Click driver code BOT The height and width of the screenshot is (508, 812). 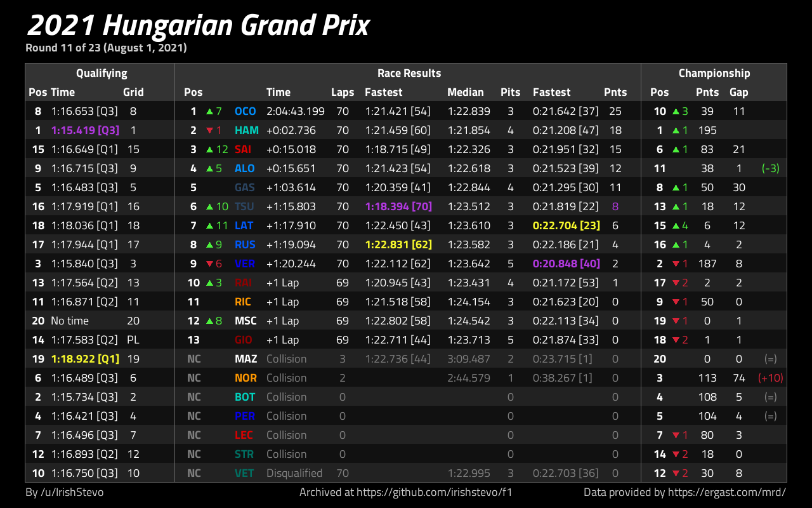tap(245, 398)
